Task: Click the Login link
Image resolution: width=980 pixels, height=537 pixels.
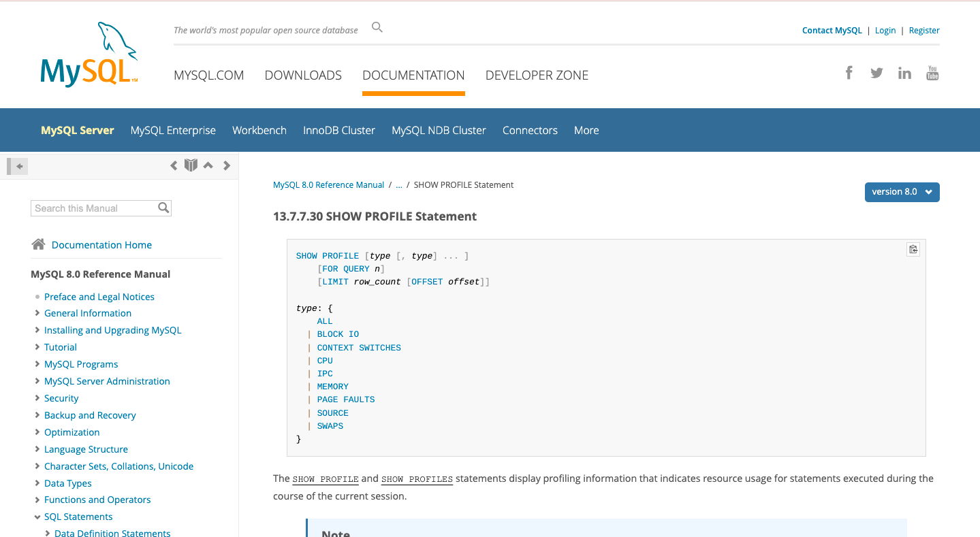Action: pos(885,31)
